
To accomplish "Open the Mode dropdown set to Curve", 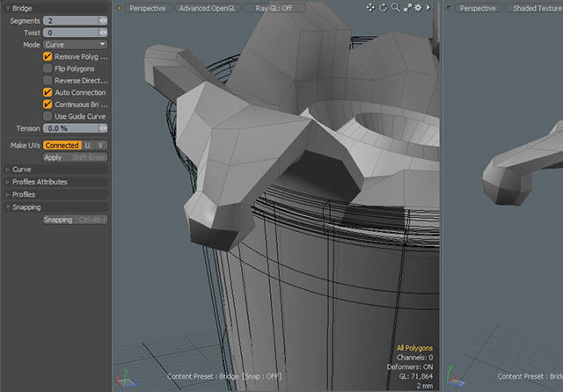I will pyautogui.click(x=75, y=44).
